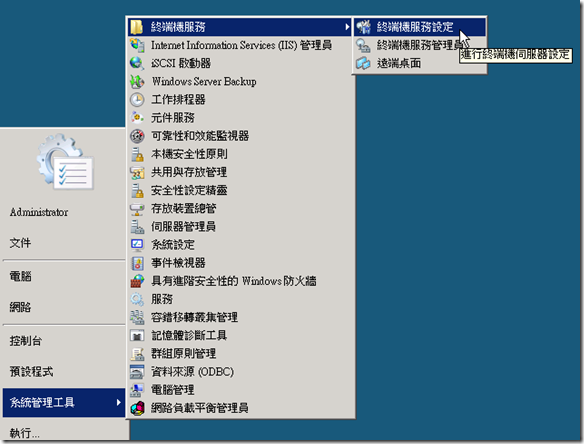Expand the 終端機服務 folder arrow

347,27
